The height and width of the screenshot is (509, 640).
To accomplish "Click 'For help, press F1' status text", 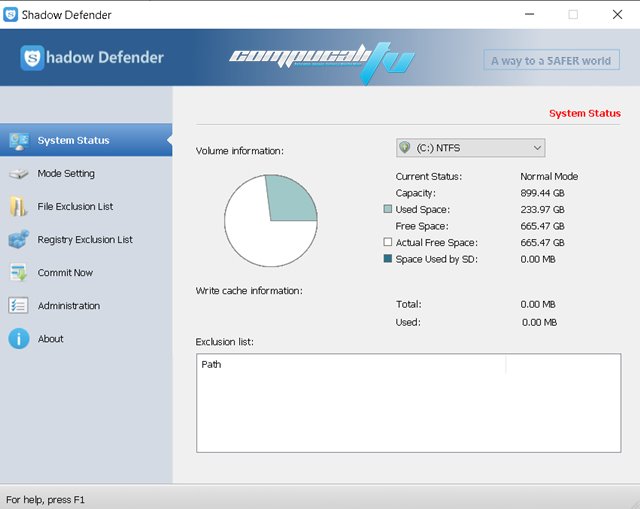I will [x=45, y=500].
